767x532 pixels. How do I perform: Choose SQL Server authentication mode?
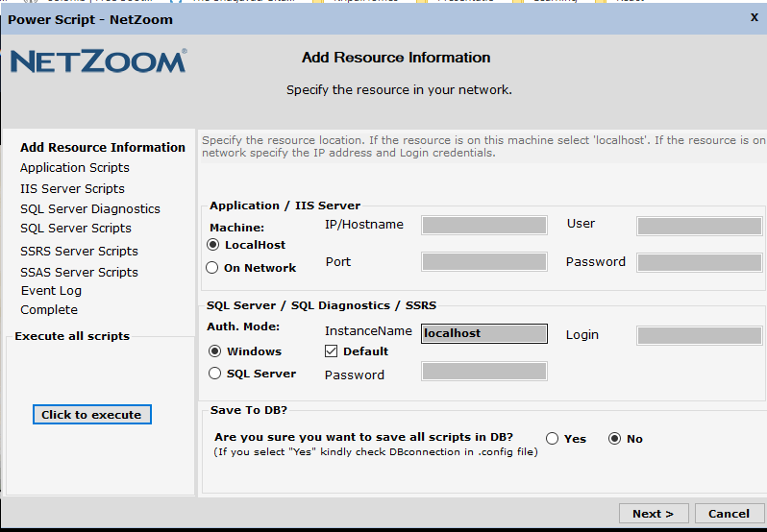[x=214, y=374]
